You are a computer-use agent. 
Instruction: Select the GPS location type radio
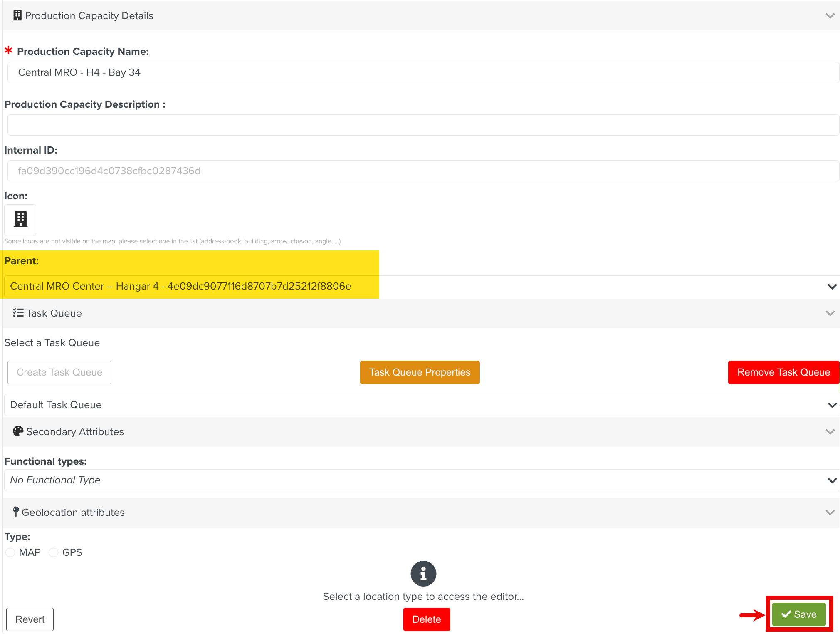click(53, 552)
